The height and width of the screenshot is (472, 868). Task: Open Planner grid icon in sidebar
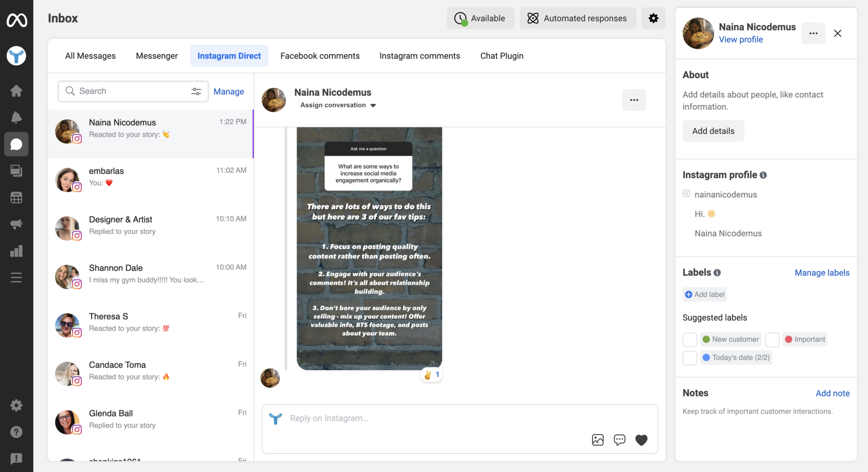pyautogui.click(x=17, y=198)
